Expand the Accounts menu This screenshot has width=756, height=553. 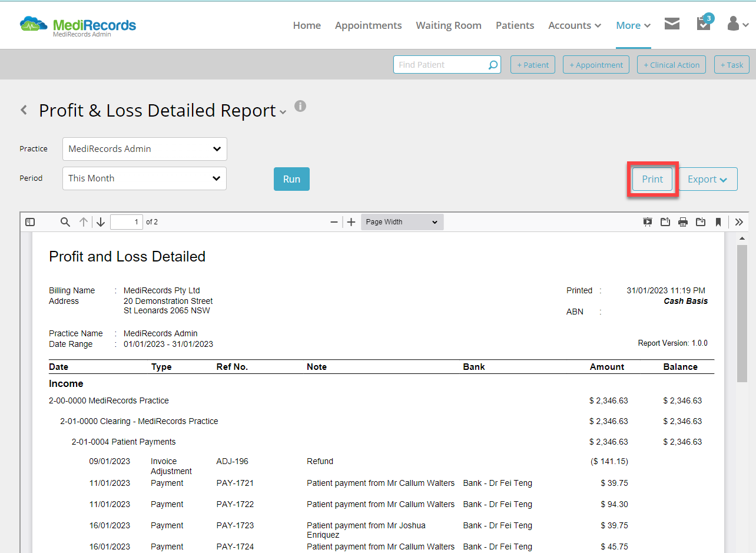tap(575, 25)
